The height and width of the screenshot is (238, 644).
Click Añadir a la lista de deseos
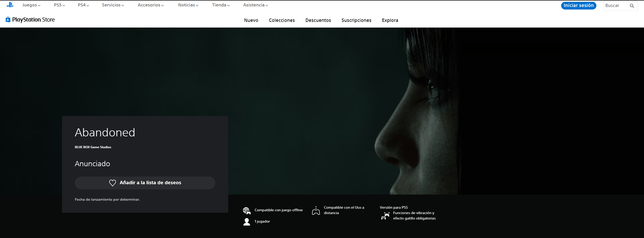145,183
